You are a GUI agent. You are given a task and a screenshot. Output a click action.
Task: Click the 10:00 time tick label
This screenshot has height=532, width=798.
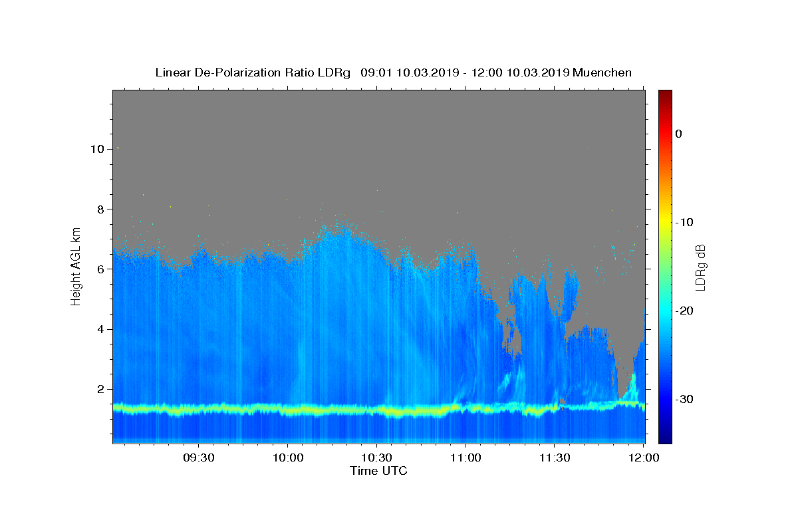[x=287, y=458]
